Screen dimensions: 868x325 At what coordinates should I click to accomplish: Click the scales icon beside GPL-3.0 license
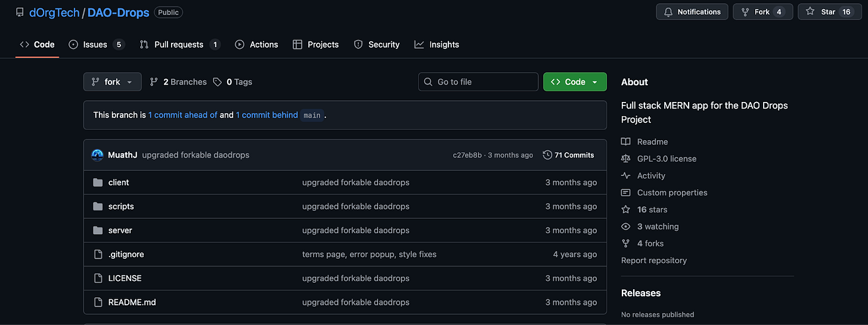pos(626,159)
